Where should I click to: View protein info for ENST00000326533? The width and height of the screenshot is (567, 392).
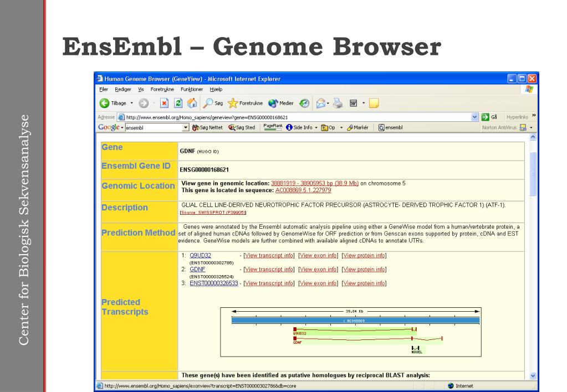[x=364, y=283]
